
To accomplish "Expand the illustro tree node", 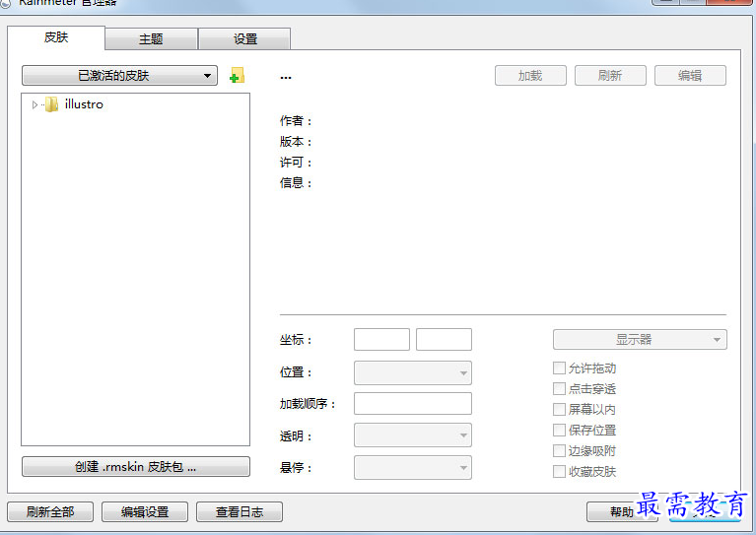I will pyautogui.click(x=34, y=104).
